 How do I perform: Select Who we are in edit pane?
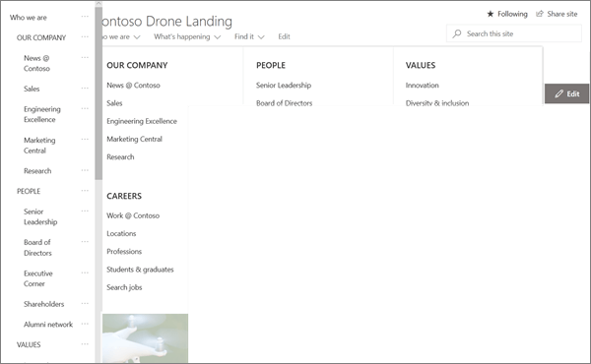tap(29, 18)
